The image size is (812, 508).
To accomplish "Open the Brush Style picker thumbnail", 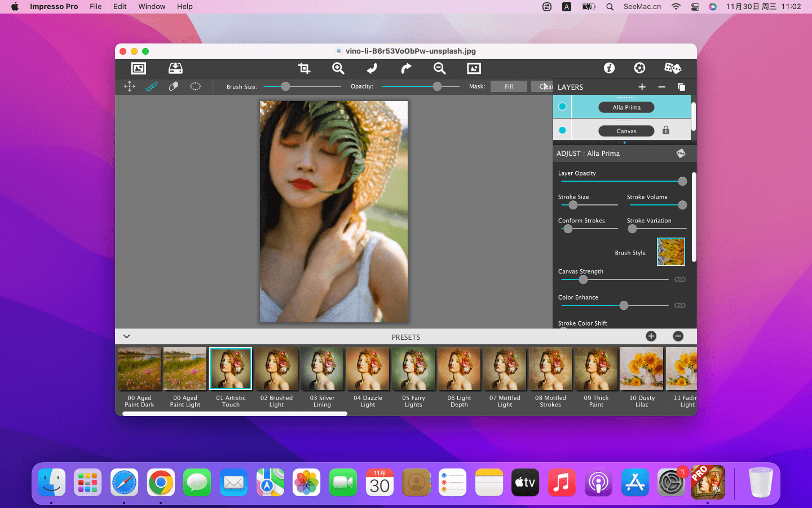I will (x=670, y=252).
